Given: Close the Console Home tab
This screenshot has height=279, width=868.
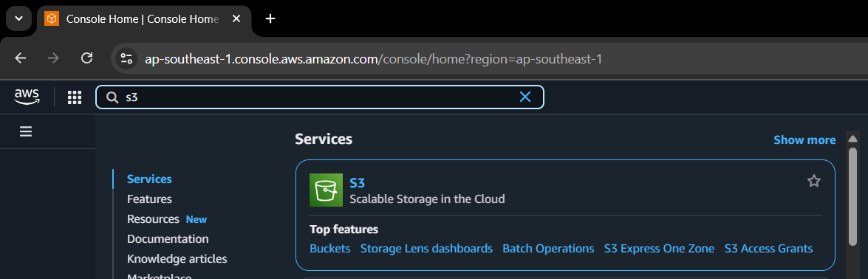Looking at the screenshot, I should pos(236,19).
